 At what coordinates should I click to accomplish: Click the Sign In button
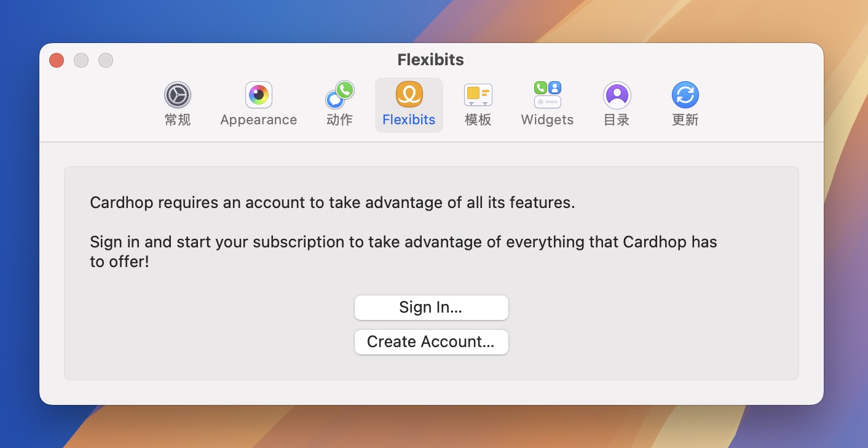point(431,307)
